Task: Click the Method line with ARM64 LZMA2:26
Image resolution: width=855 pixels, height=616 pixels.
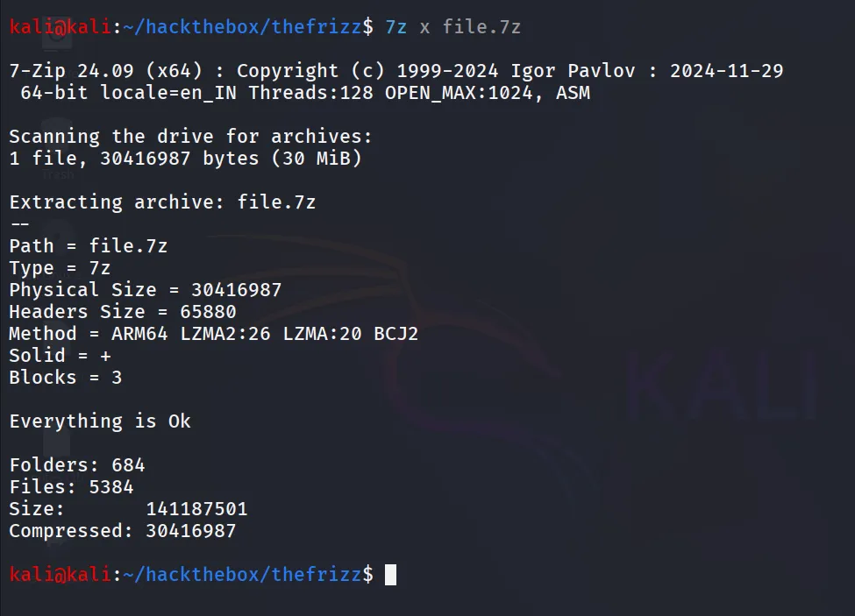Action: 214,333
